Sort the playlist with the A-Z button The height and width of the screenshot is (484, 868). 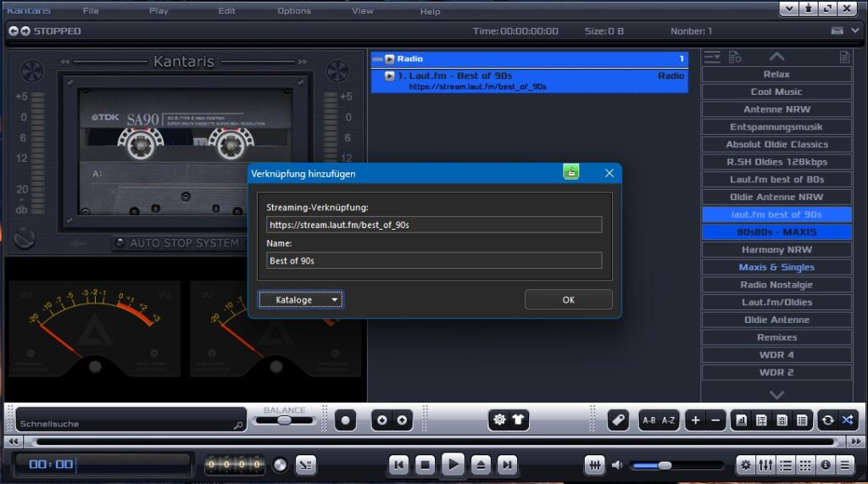(x=668, y=420)
